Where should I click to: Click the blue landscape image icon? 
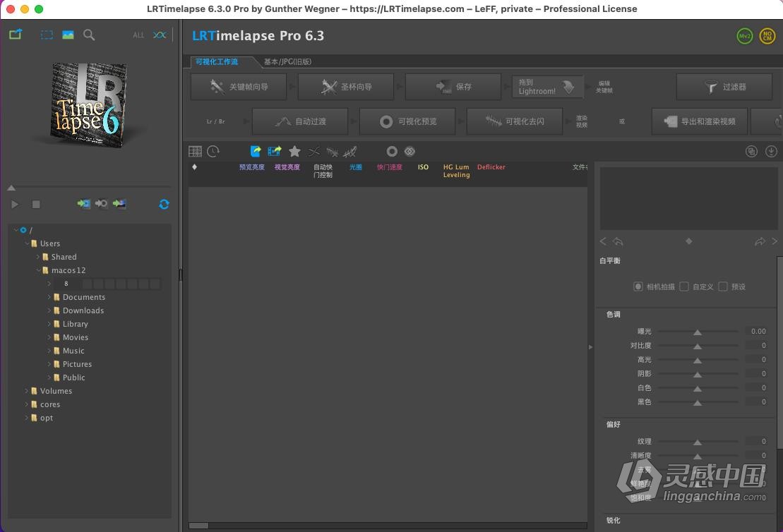(68, 35)
